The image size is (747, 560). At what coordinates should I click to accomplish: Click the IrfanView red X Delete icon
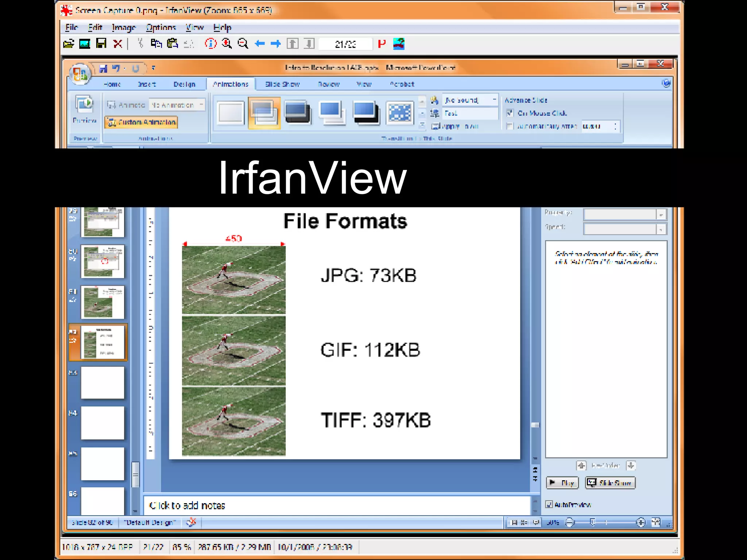coord(117,44)
